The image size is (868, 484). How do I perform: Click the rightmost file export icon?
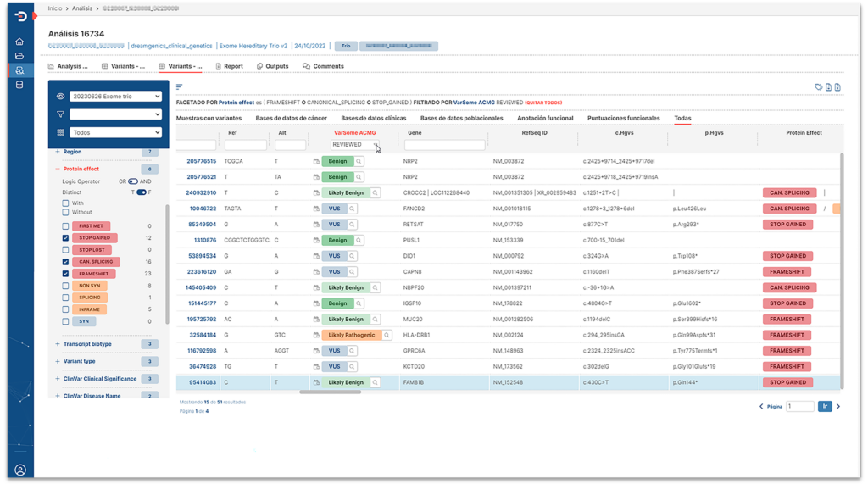click(x=837, y=87)
